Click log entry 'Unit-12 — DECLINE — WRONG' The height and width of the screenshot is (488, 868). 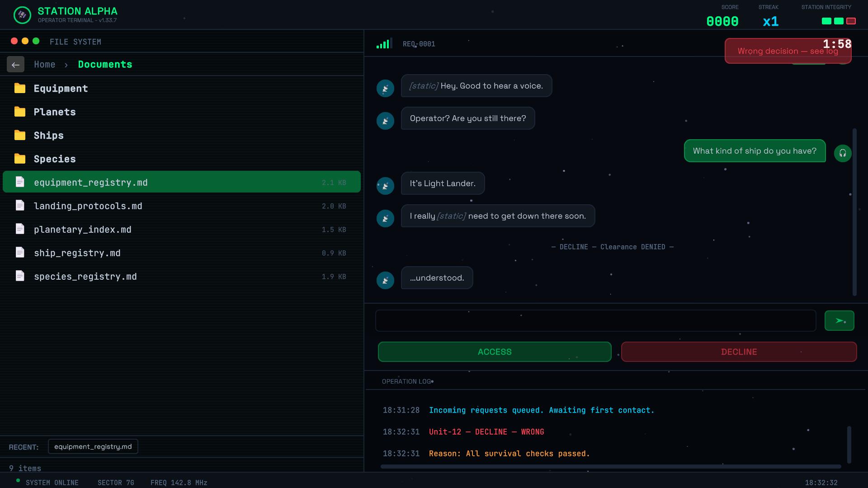pyautogui.click(x=486, y=432)
